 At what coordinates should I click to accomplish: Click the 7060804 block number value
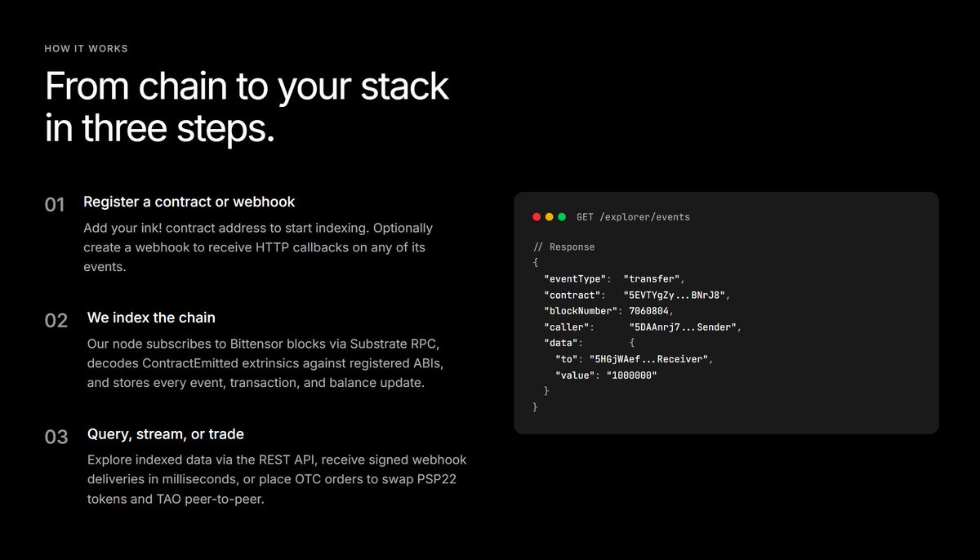pyautogui.click(x=649, y=311)
